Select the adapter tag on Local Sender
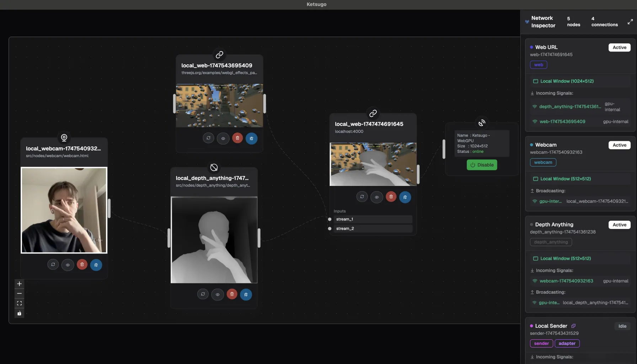This screenshot has width=637, height=364. [567, 343]
